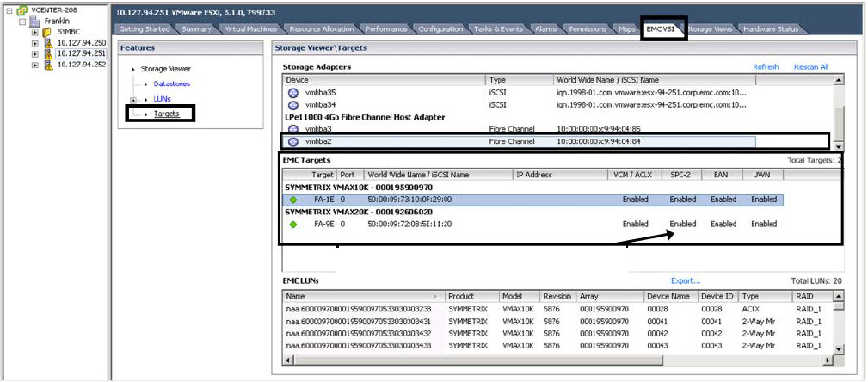Expand the 10.127.94.252 host node
The width and height of the screenshot is (868, 382).
(35, 65)
